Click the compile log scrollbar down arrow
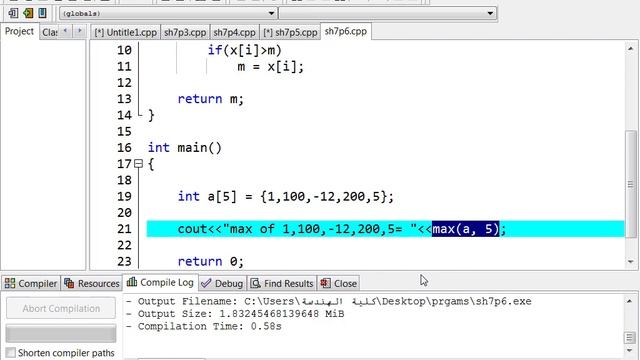Screen dimensions: 640x360 coord(629,351)
